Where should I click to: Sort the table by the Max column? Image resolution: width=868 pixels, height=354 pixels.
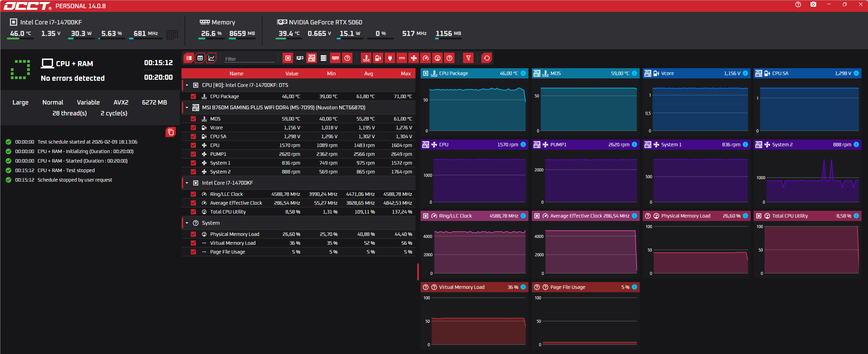coord(406,74)
